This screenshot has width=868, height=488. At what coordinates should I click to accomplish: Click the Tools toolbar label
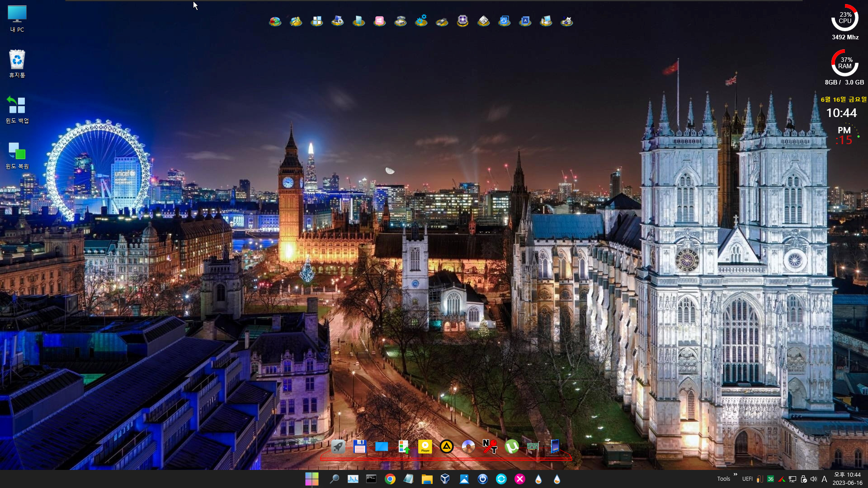723,479
